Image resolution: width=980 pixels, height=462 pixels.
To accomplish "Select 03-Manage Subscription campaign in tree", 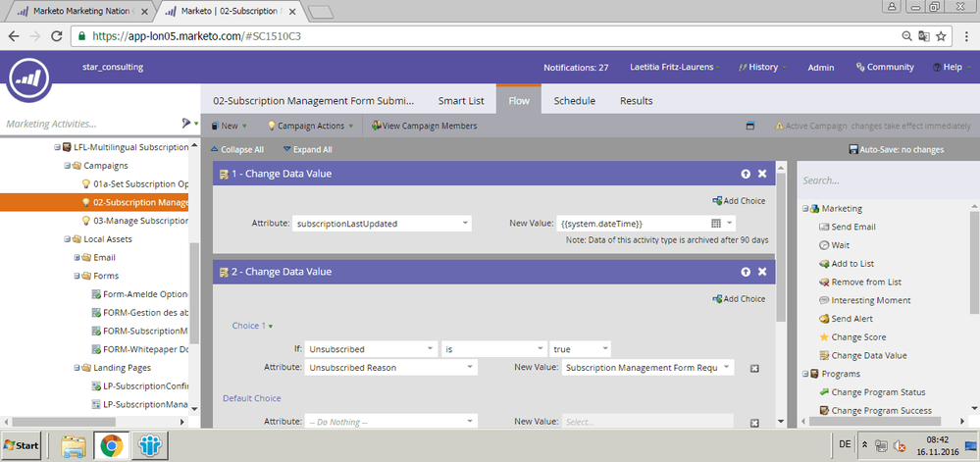I will pos(139,221).
